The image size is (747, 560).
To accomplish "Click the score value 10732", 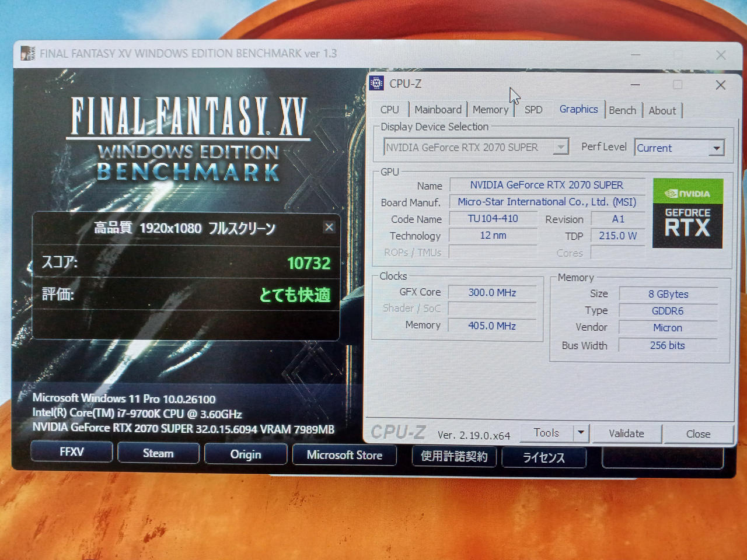I will pyautogui.click(x=309, y=263).
